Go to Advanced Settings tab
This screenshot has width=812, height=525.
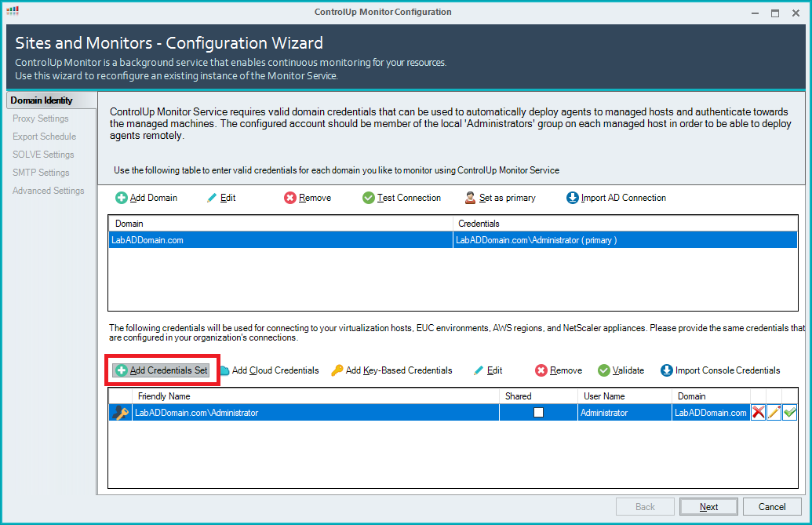click(x=48, y=191)
